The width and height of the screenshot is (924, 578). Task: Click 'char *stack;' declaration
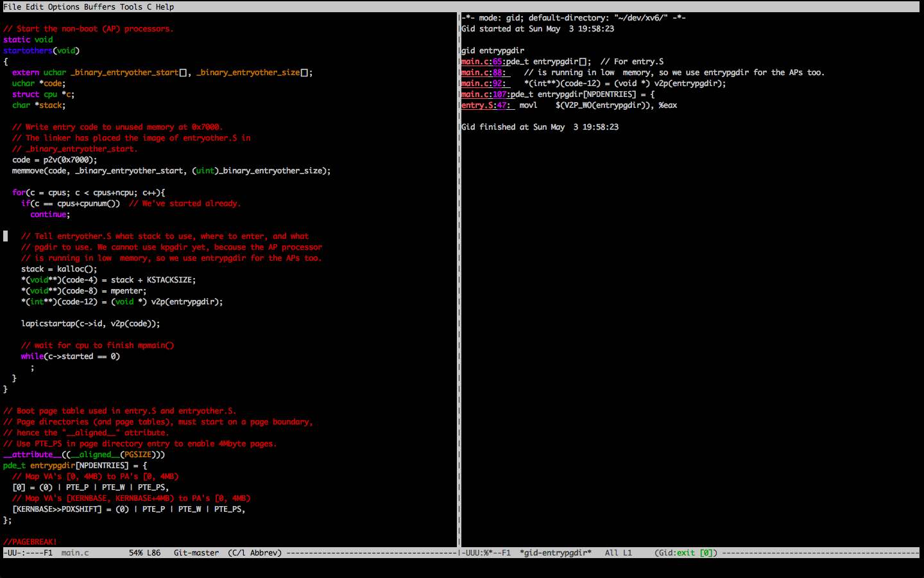coord(39,105)
